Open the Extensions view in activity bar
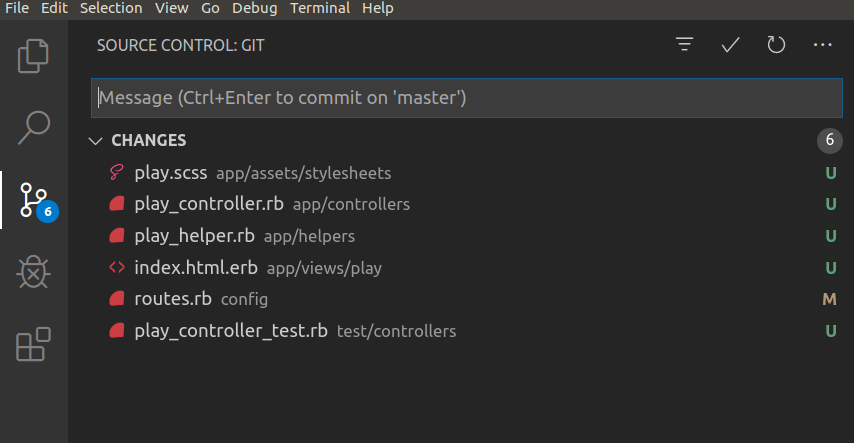The width and height of the screenshot is (854, 443). coord(33,344)
